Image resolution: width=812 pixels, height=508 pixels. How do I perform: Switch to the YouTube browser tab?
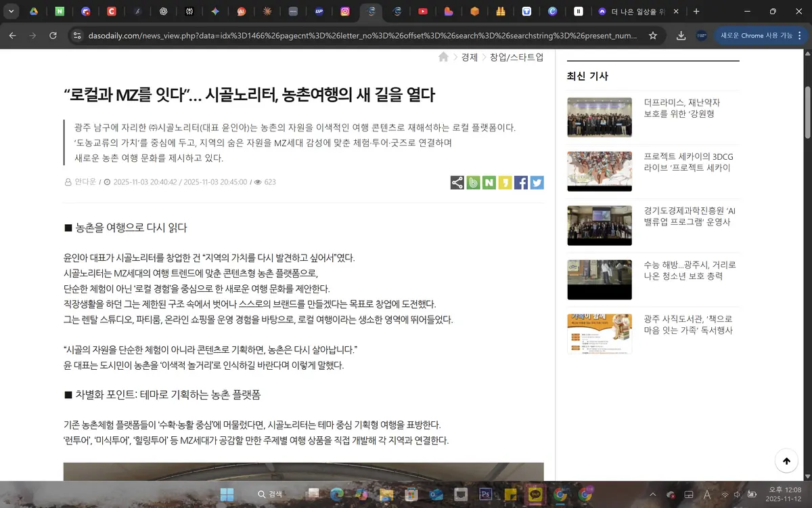(x=423, y=12)
